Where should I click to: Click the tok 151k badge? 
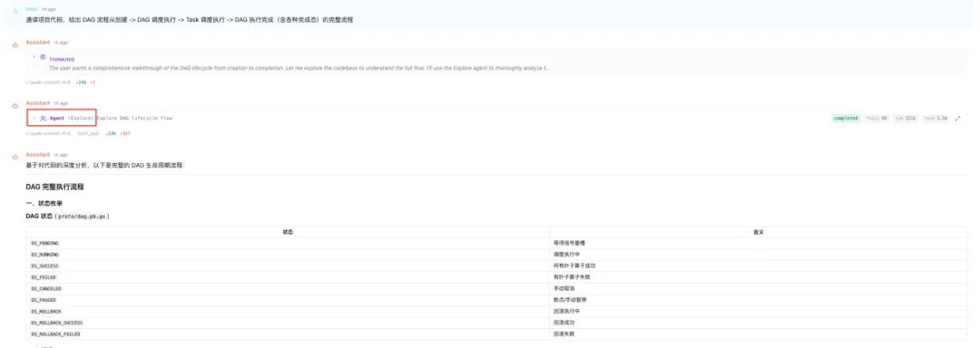(906, 118)
